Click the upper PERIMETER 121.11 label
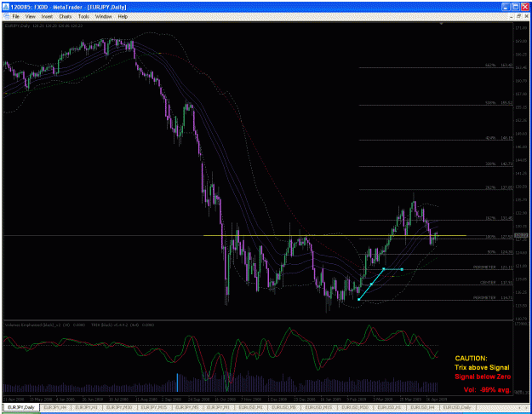This screenshot has width=532, height=414. tap(493, 267)
